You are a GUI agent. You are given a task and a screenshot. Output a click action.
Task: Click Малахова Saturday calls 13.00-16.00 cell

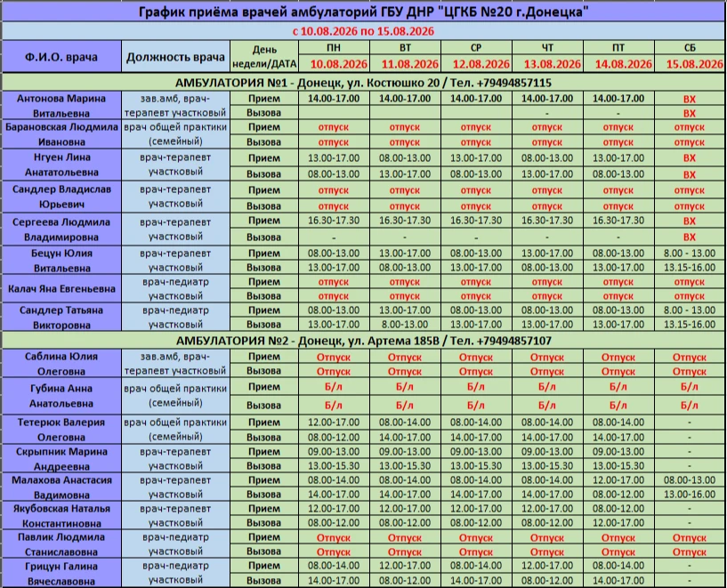click(690, 495)
